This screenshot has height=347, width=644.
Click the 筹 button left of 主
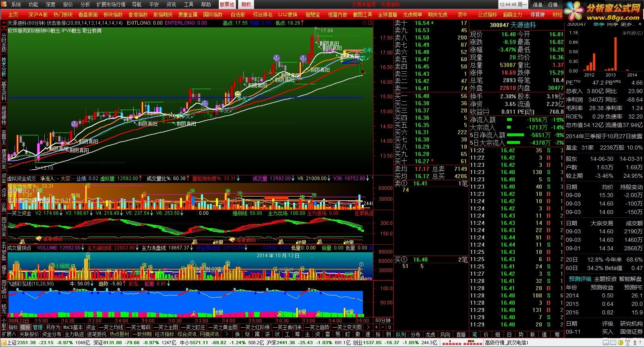[x=298, y=335]
